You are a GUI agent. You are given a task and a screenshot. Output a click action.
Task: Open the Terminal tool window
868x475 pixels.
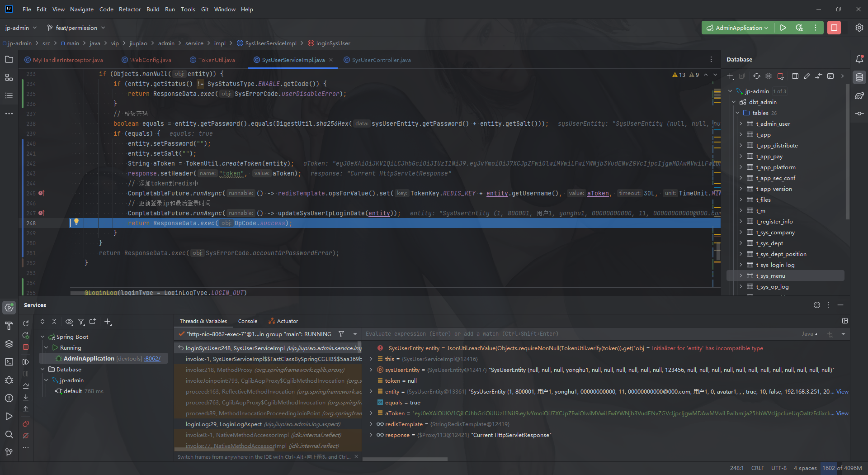click(9, 362)
